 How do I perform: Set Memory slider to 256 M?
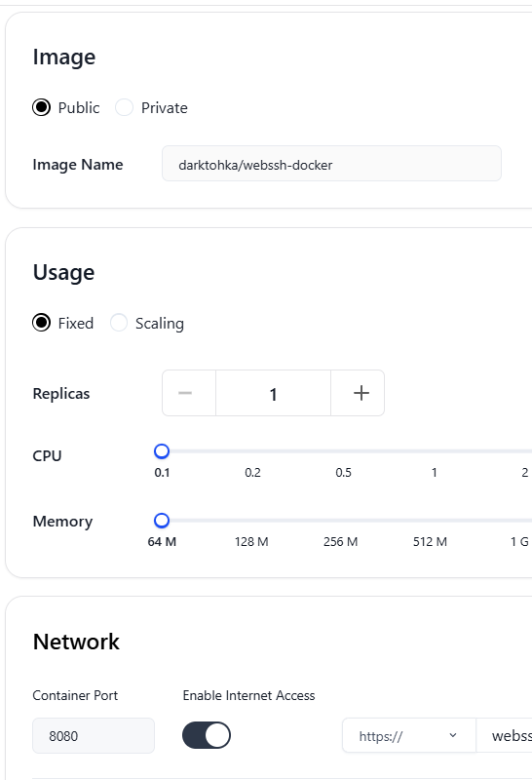[x=341, y=521]
